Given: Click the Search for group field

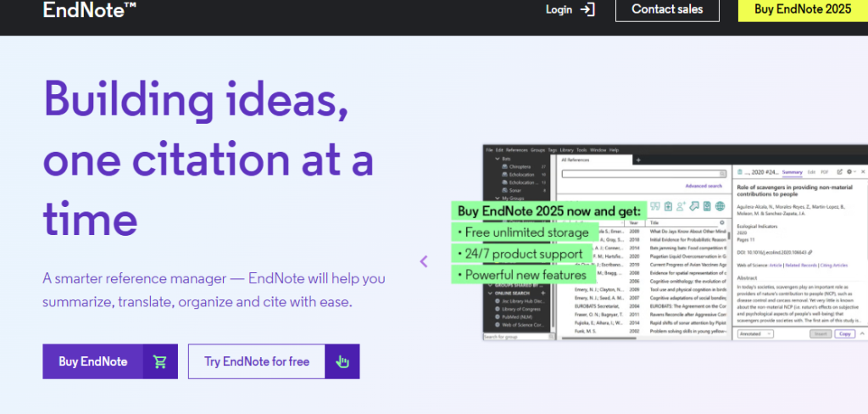Looking at the screenshot, I should 518,337.
